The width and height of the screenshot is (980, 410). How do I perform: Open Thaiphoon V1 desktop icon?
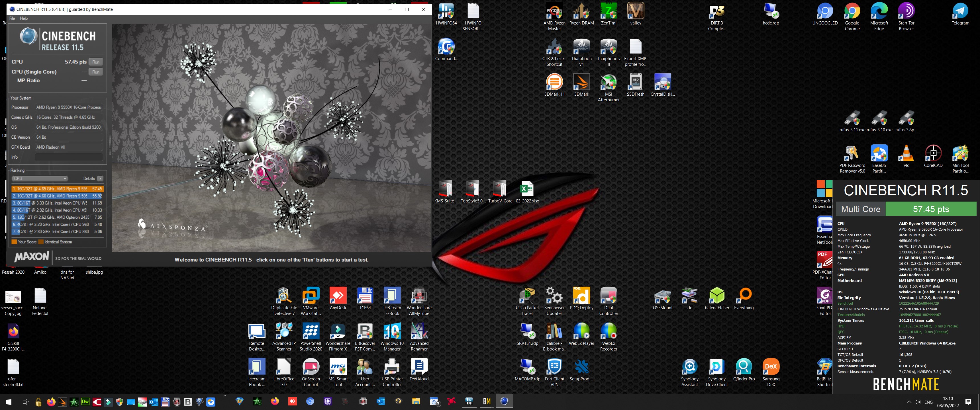click(581, 52)
